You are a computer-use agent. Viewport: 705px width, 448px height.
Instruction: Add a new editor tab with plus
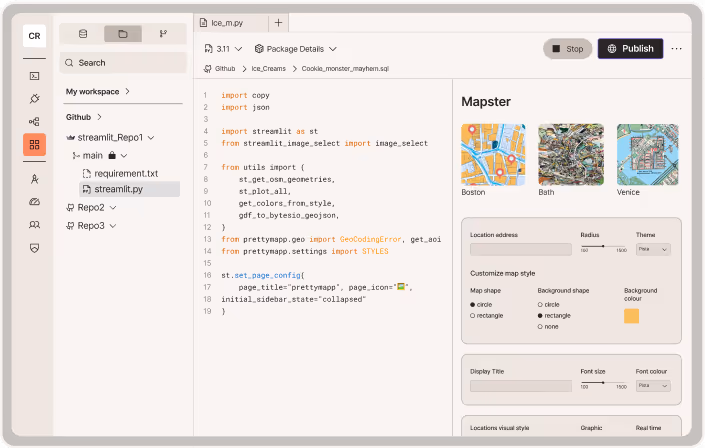pyautogui.click(x=278, y=22)
